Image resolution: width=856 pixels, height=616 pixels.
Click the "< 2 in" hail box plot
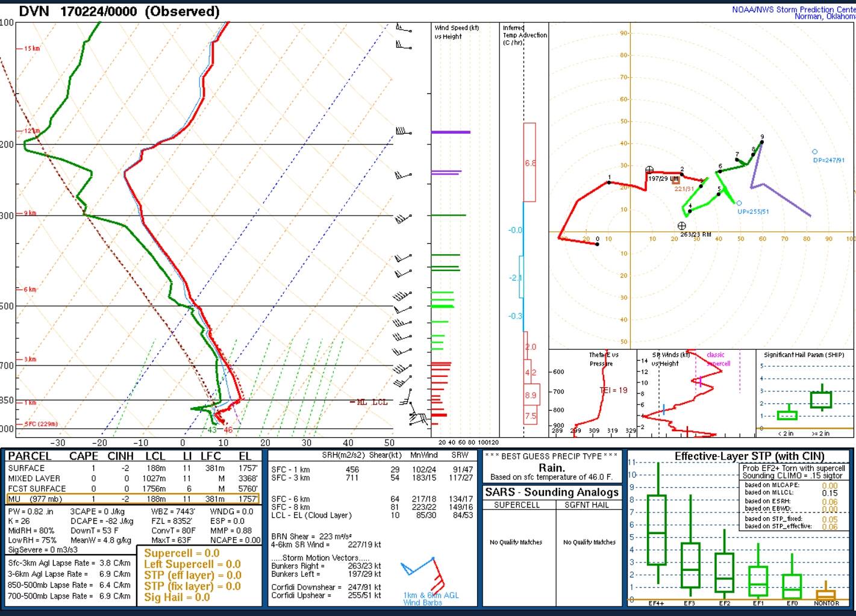pos(787,415)
